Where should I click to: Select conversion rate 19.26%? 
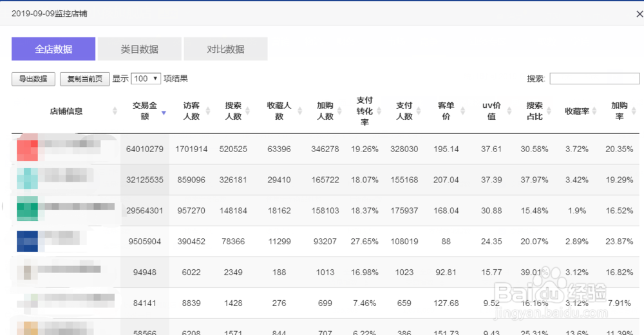pos(365,149)
